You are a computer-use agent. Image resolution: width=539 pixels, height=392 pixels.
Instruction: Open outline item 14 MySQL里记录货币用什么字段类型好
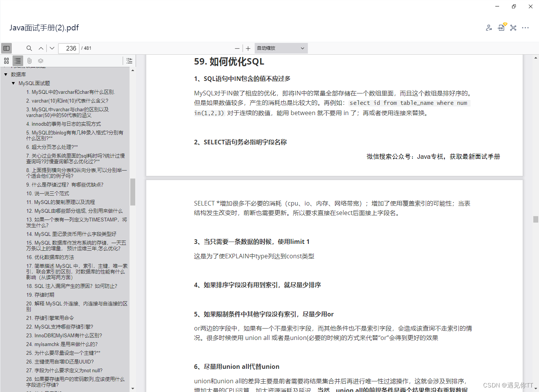(71, 234)
